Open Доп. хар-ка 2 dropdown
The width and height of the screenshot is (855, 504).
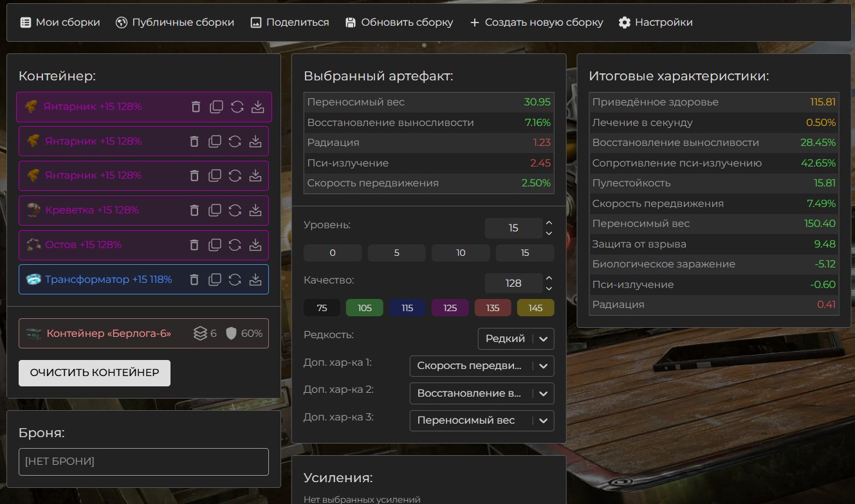click(482, 393)
